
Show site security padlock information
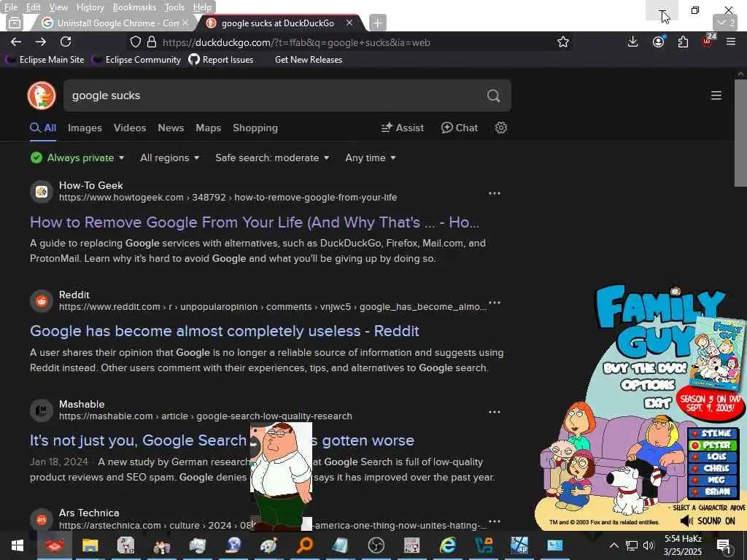[152, 42]
